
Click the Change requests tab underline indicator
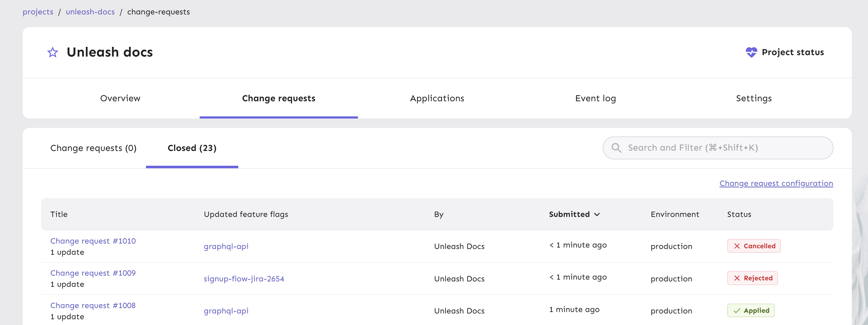[x=279, y=117]
